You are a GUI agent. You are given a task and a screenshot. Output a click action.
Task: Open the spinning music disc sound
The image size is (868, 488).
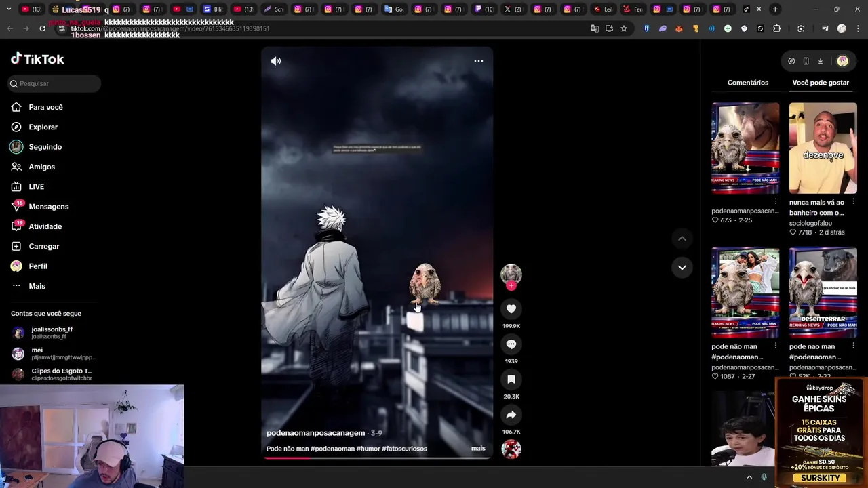pos(511,449)
